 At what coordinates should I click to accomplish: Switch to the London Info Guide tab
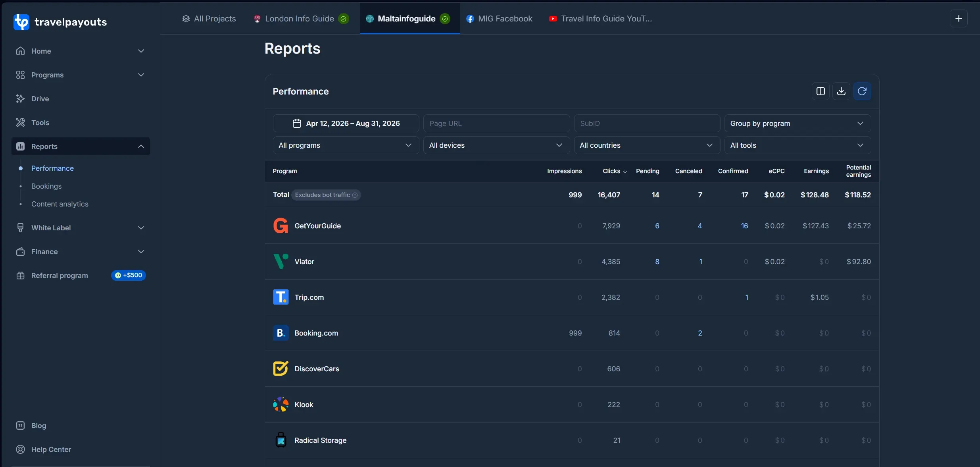pos(301,19)
